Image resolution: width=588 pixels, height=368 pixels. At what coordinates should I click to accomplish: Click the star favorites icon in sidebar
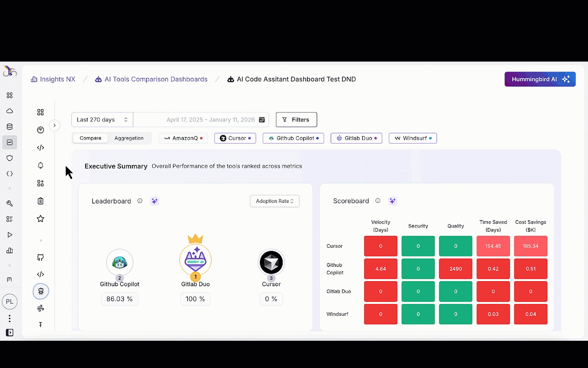[40, 219]
